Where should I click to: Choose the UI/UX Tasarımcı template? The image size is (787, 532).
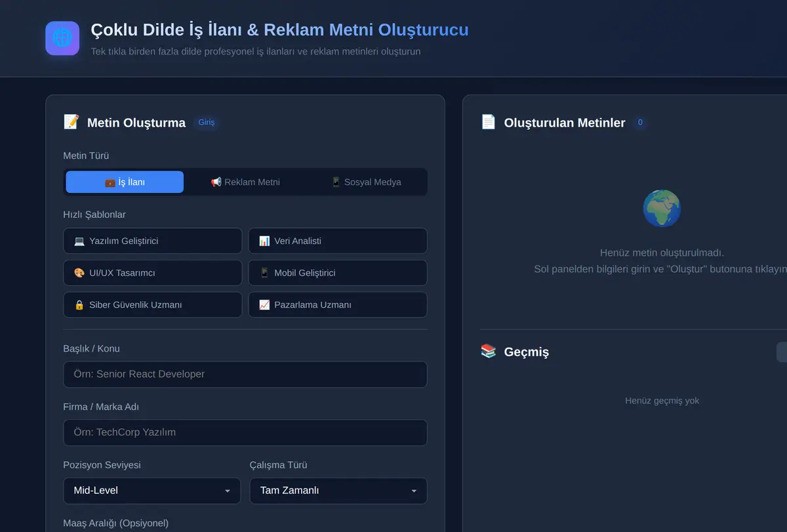click(153, 273)
